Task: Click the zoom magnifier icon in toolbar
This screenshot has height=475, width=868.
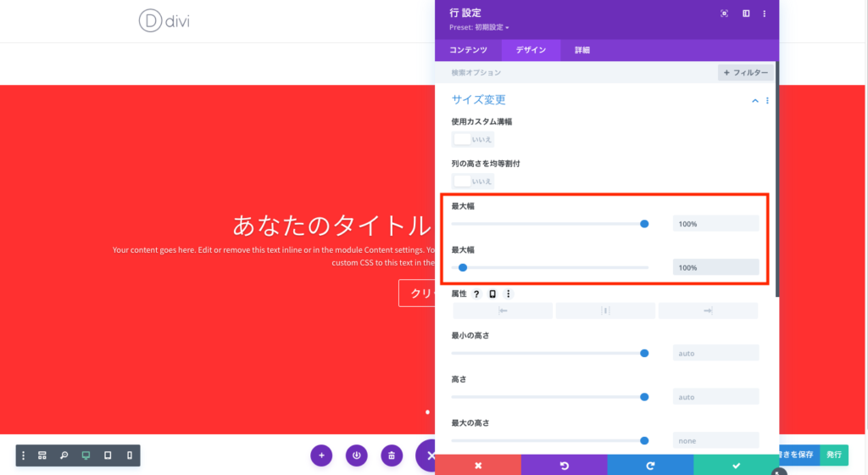Action: click(x=64, y=455)
